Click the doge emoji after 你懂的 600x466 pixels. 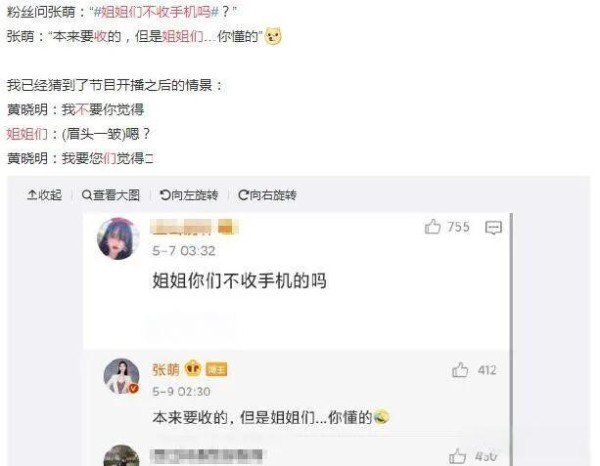tap(273, 36)
